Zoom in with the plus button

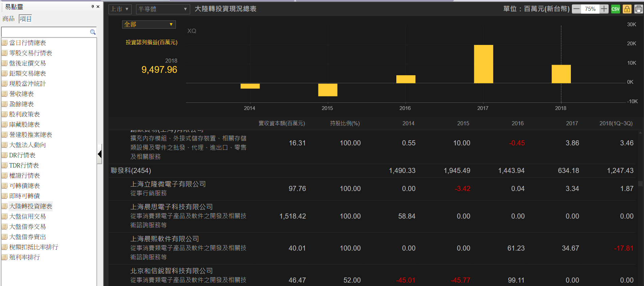604,9
